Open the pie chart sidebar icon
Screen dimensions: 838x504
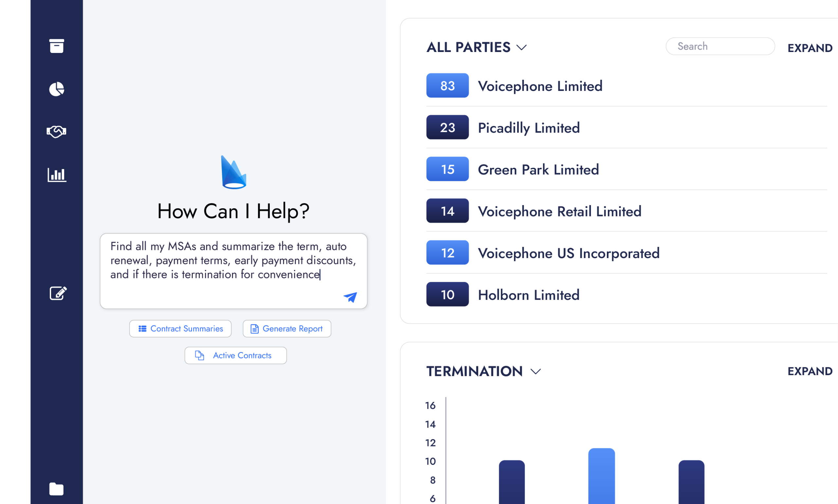pos(56,89)
